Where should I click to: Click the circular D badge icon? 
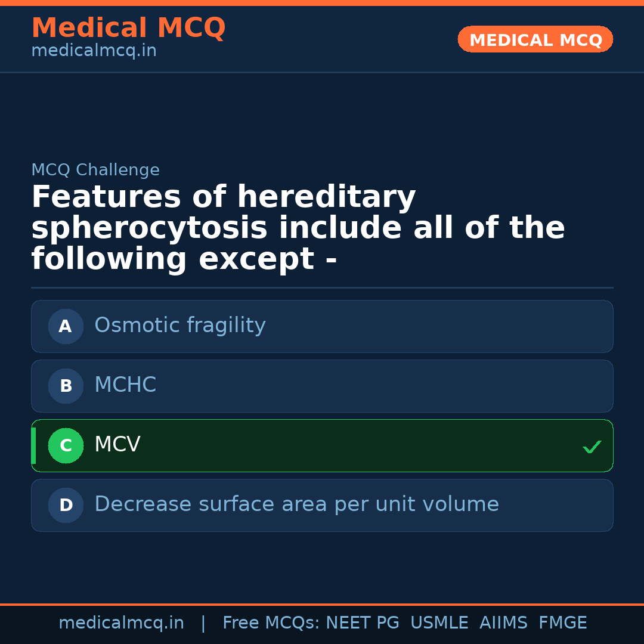pyautogui.click(x=66, y=505)
